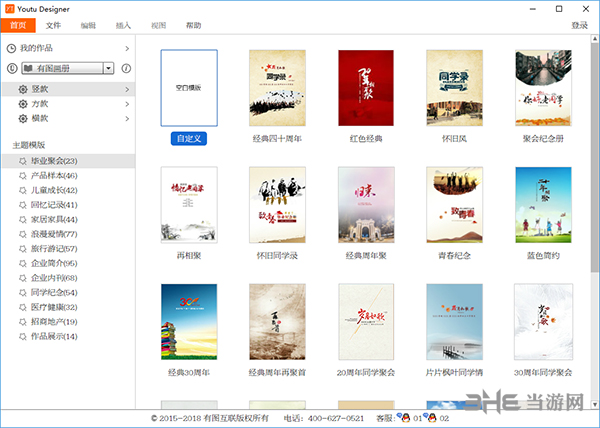600x428 pixels.
Task: Click the QQ customer service icon 02
Action: (431, 418)
